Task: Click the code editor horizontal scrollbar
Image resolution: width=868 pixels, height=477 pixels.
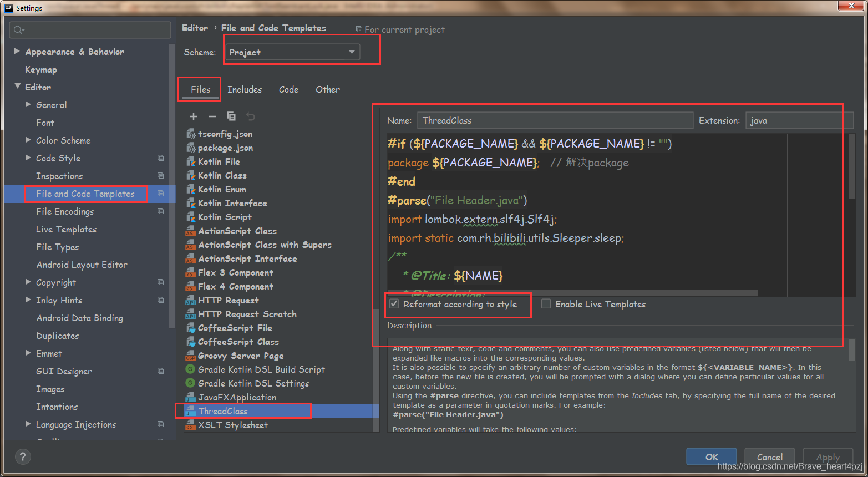Action: pos(572,293)
